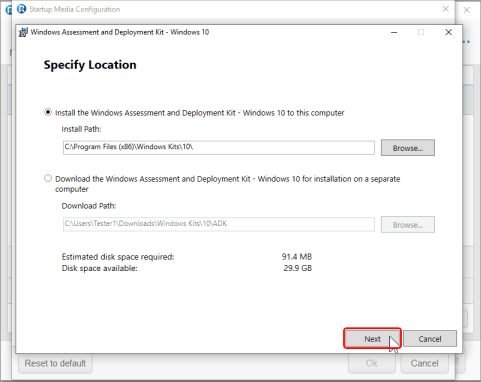Cancel the Windows ADK setup wizard
Viewport: 481px width, 382px height.
tap(430, 339)
